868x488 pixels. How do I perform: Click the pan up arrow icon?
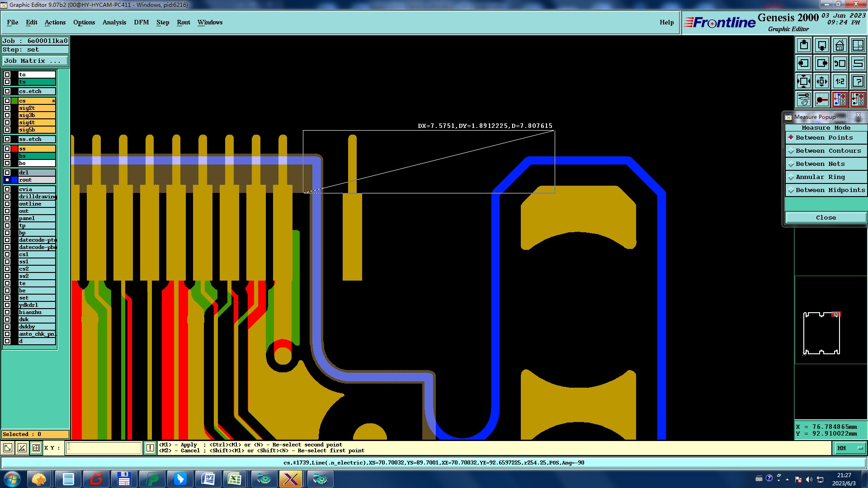804,45
